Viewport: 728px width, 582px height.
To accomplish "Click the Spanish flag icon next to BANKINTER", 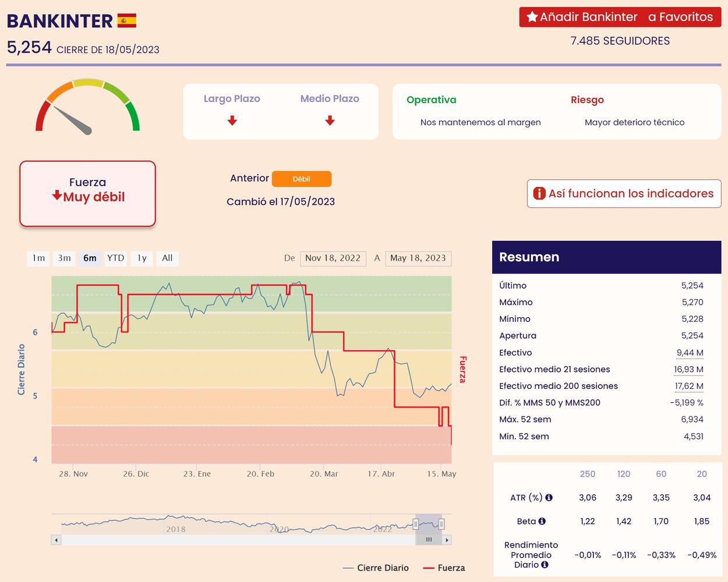I will click(127, 21).
